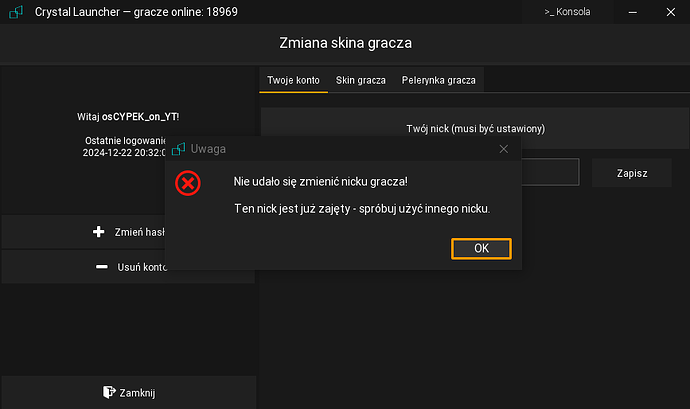Click the red error icon in dialog
The height and width of the screenshot is (409, 690).
pyautogui.click(x=188, y=183)
